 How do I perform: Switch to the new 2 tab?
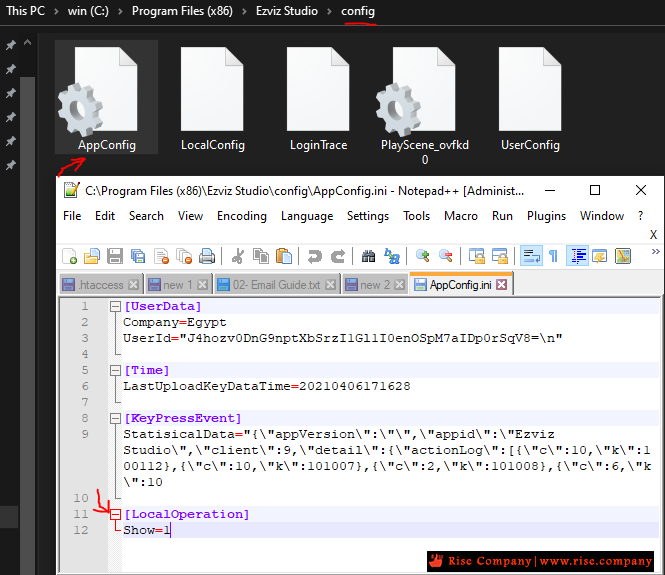[x=374, y=285]
